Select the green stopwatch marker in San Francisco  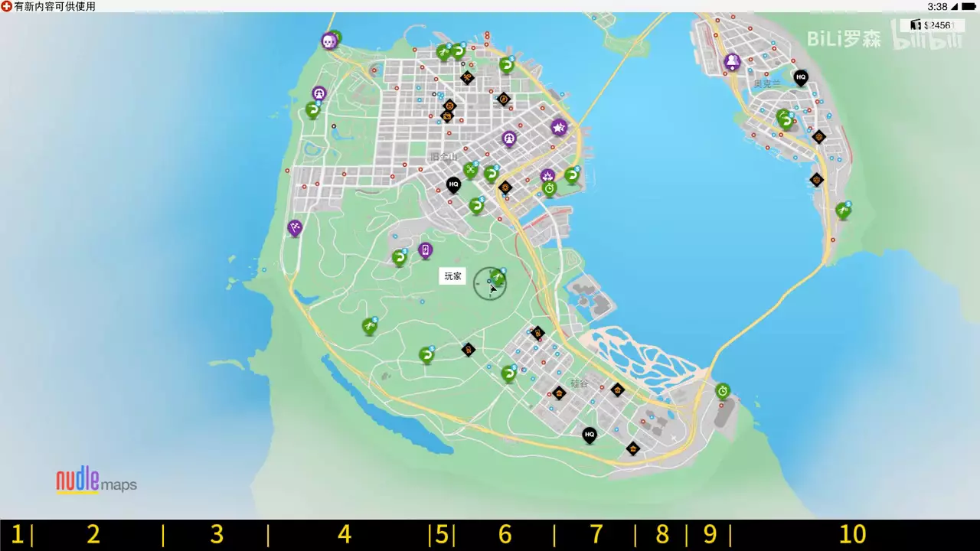[549, 189]
